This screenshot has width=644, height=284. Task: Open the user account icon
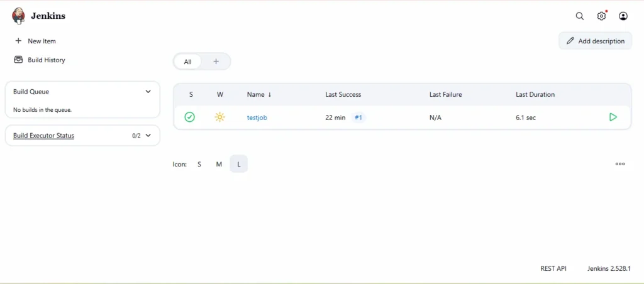coord(623,16)
